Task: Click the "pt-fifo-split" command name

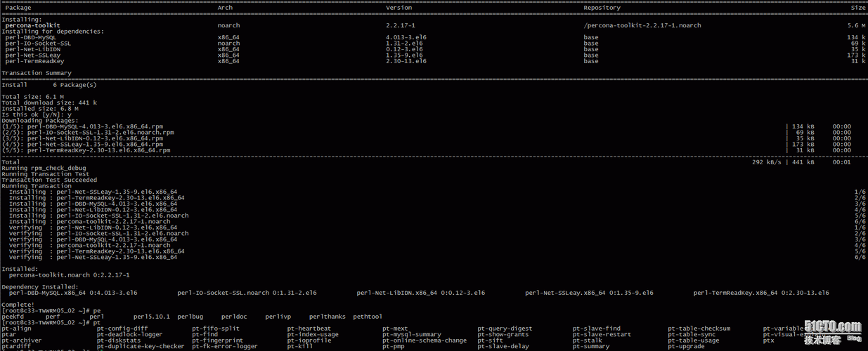Action: tap(216, 329)
